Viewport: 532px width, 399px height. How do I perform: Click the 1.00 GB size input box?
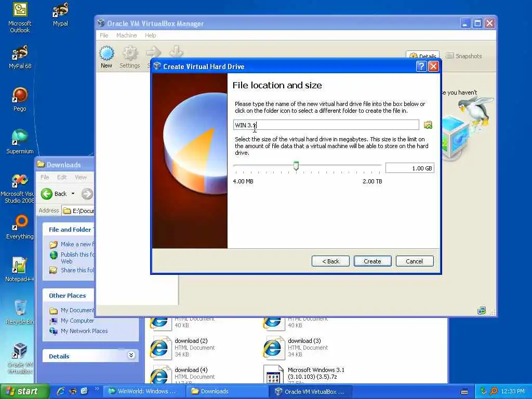tap(410, 168)
